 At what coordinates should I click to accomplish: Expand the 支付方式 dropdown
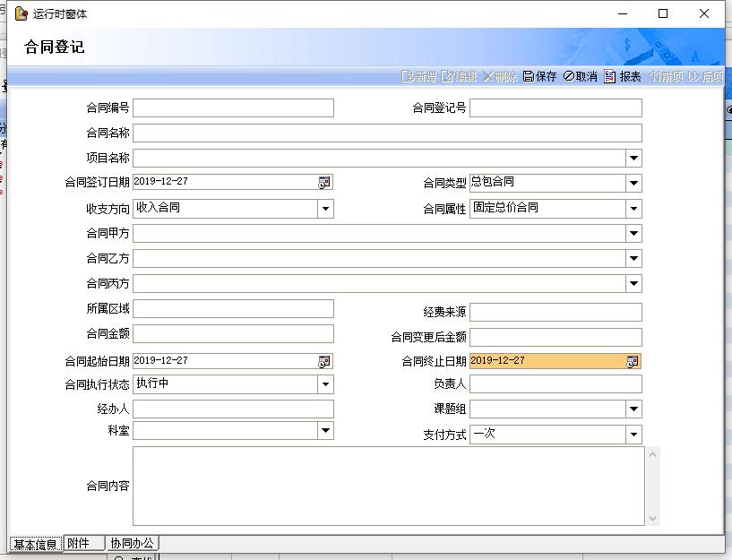(x=634, y=435)
